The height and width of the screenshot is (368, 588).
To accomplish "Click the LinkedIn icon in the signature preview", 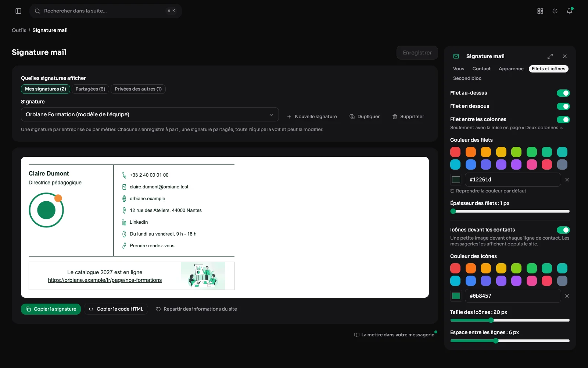I will (124, 222).
